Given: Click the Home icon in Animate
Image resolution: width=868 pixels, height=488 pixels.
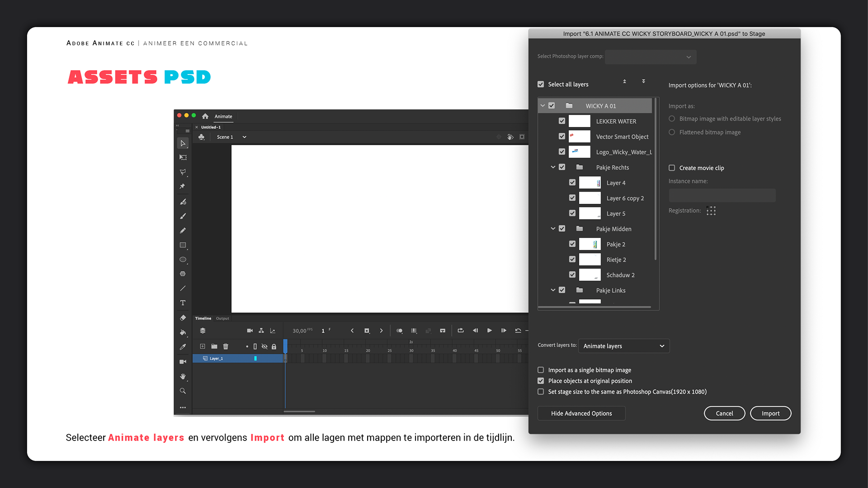Looking at the screenshot, I should coord(205,116).
